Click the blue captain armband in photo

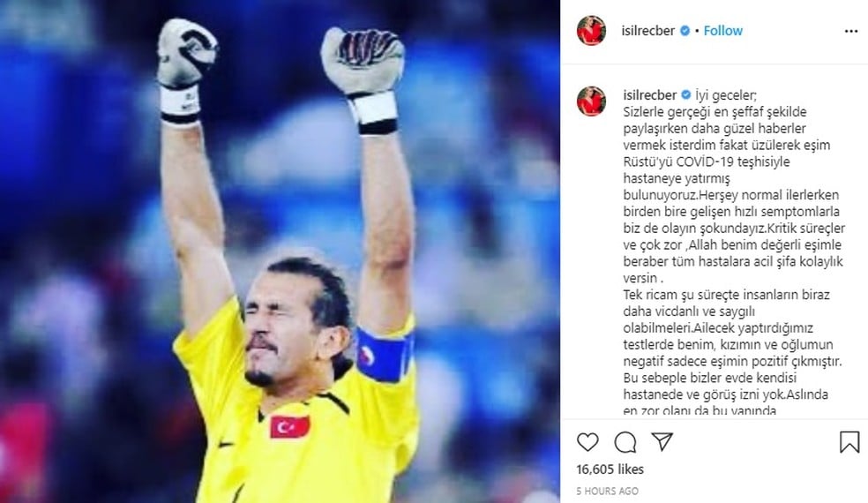(x=385, y=355)
